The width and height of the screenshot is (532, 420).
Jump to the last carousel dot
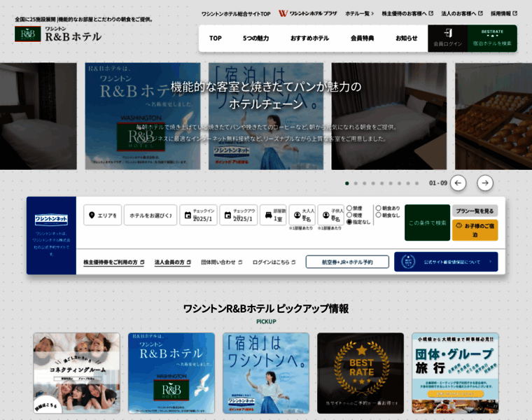416,183
